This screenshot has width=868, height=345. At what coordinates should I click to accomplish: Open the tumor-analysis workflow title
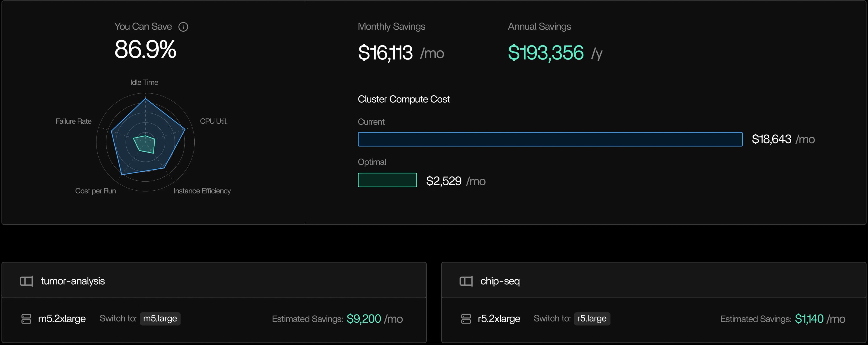(72, 281)
